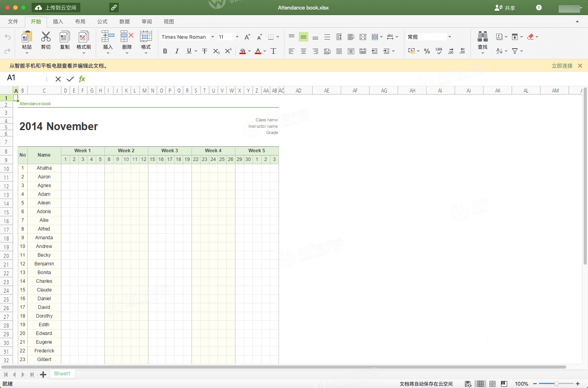Toggle bold formatting
This screenshot has height=388, width=588.
coord(165,51)
